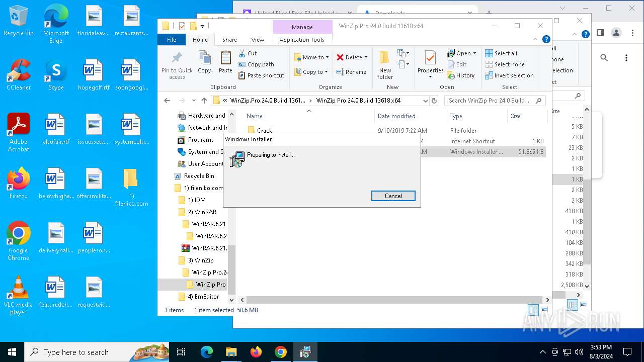Screen dimensions: 644x362
Task: Collapse the ribbon with chevron
Action: tap(535, 39)
